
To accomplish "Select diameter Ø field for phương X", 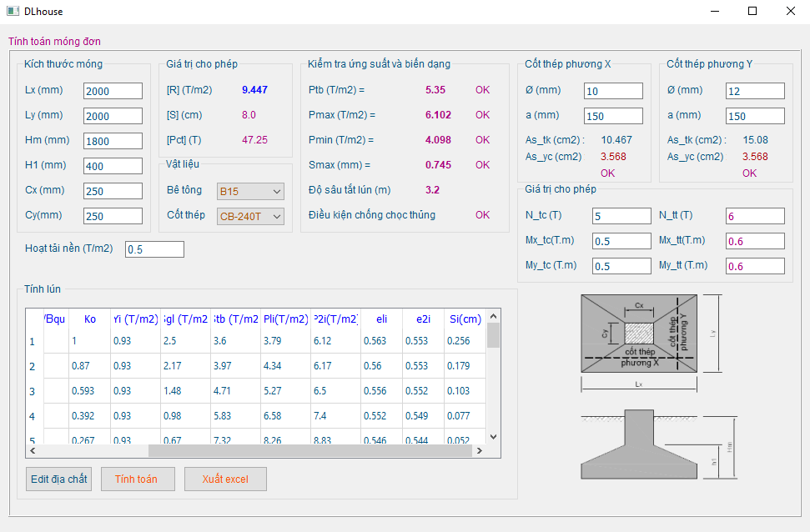I will [x=613, y=91].
